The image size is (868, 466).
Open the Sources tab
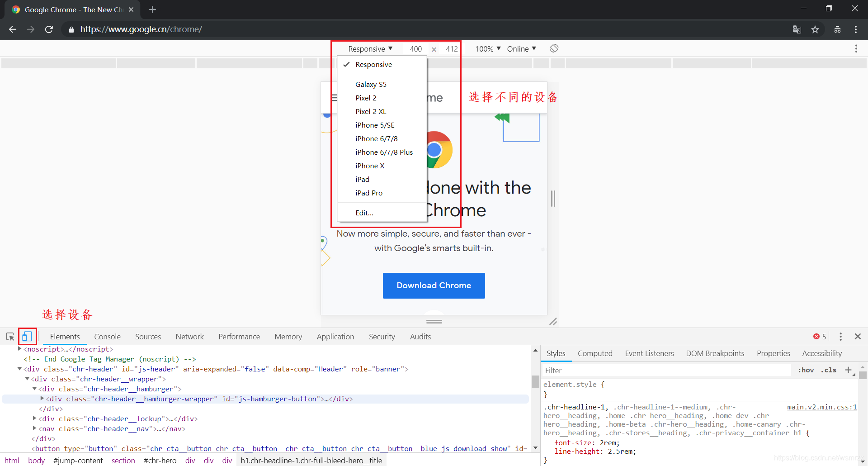pyautogui.click(x=148, y=337)
